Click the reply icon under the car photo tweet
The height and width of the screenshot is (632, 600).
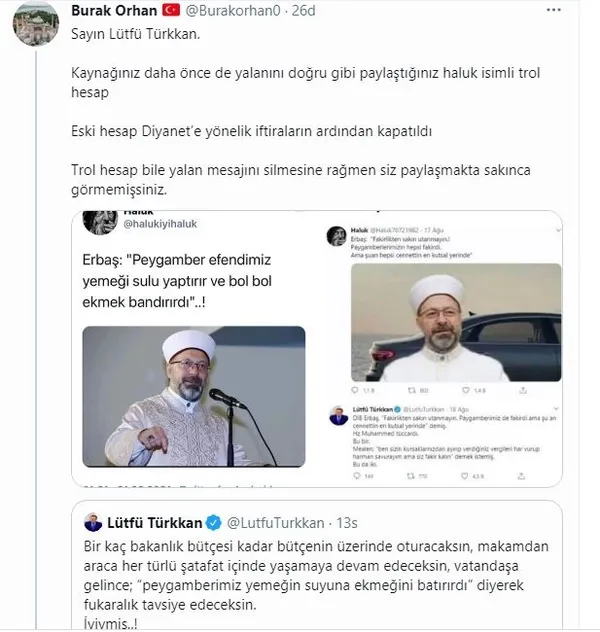tap(355, 390)
